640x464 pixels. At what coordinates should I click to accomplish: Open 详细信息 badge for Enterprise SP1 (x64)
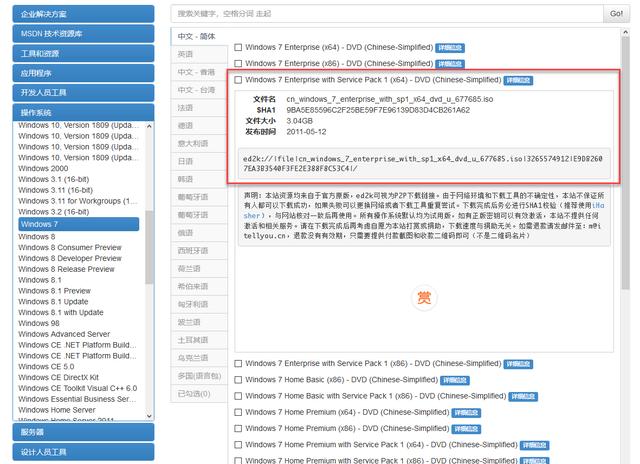[518, 80]
